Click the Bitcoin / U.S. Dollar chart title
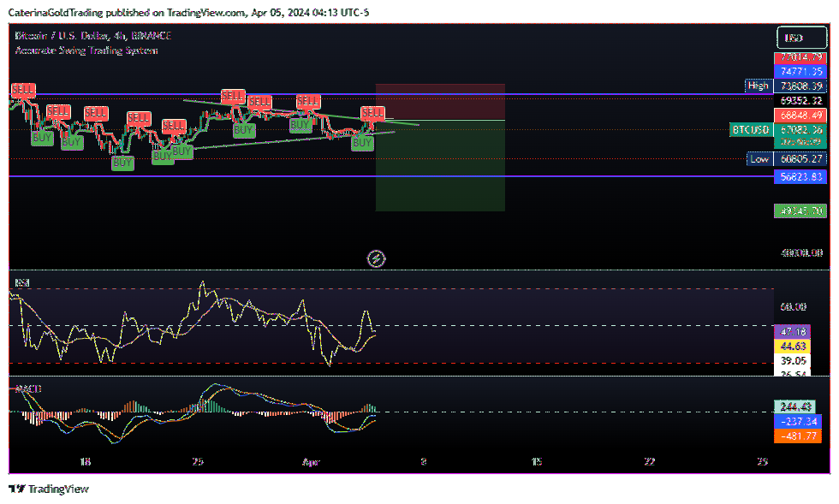Screen dimensions: 839x504 [x=93, y=36]
